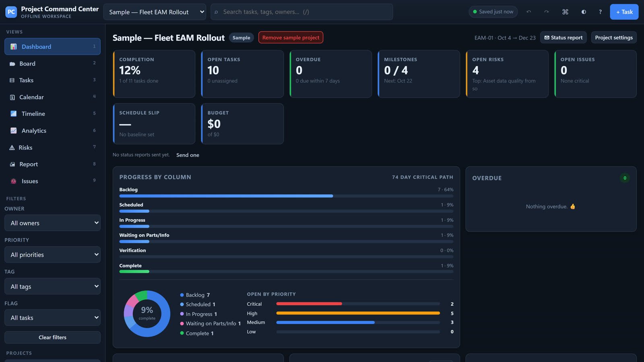Click the Open Risks 4 card
The height and width of the screenshot is (362, 644).
coord(507,74)
